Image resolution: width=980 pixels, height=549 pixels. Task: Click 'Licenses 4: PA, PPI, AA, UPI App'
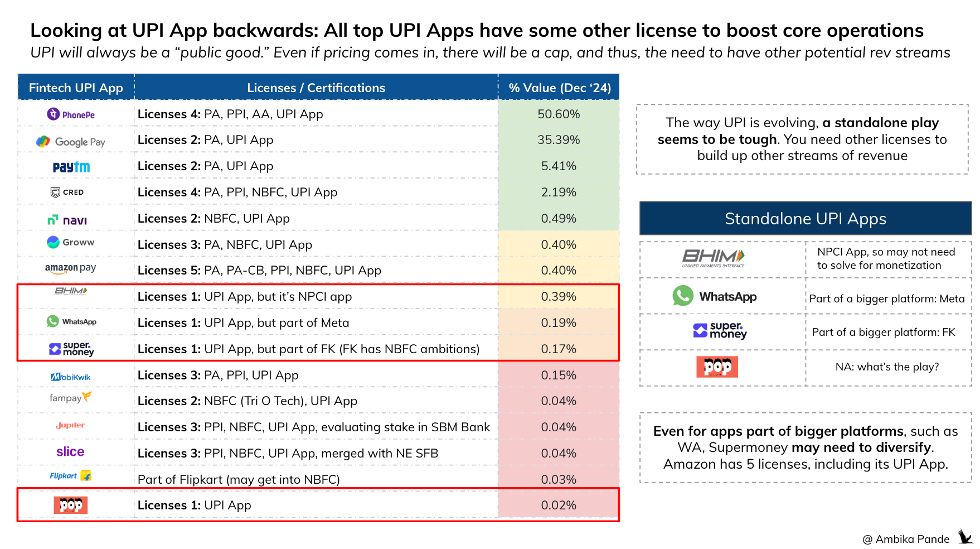230,114
